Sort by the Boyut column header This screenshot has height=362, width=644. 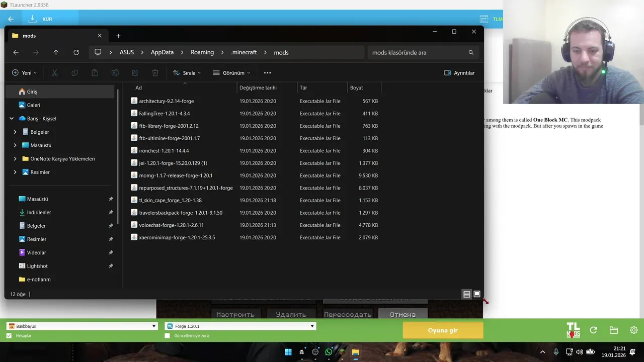tap(364, 87)
